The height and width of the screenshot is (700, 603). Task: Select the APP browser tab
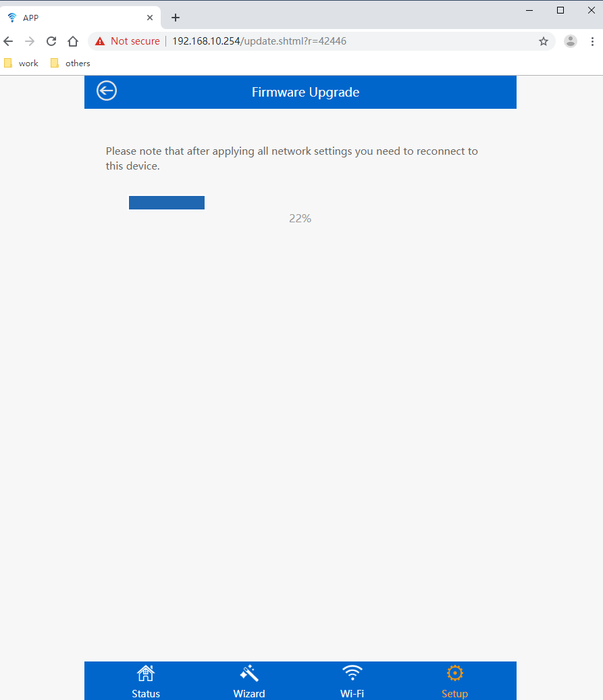[80, 18]
